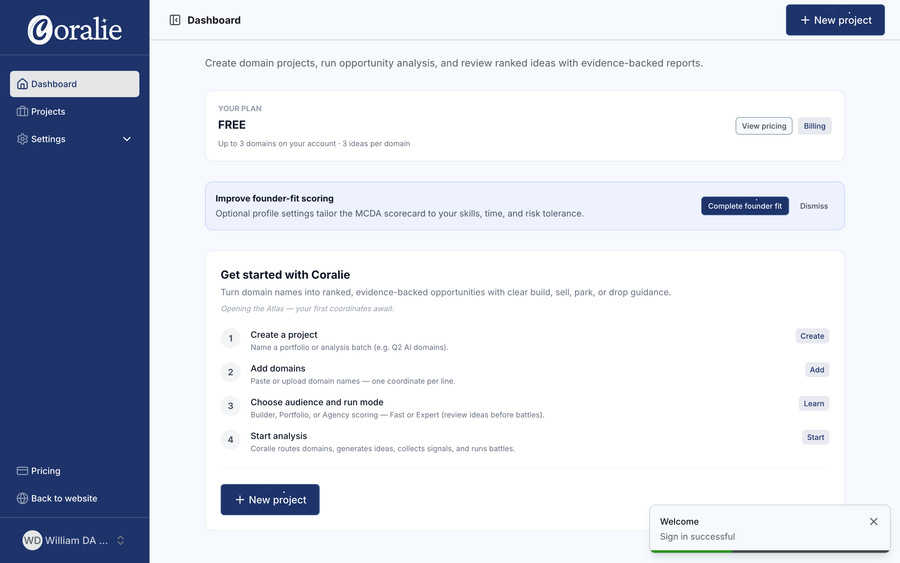This screenshot has width=900, height=563.
Task: Click the top-right New project button
Action: tap(835, 20)
